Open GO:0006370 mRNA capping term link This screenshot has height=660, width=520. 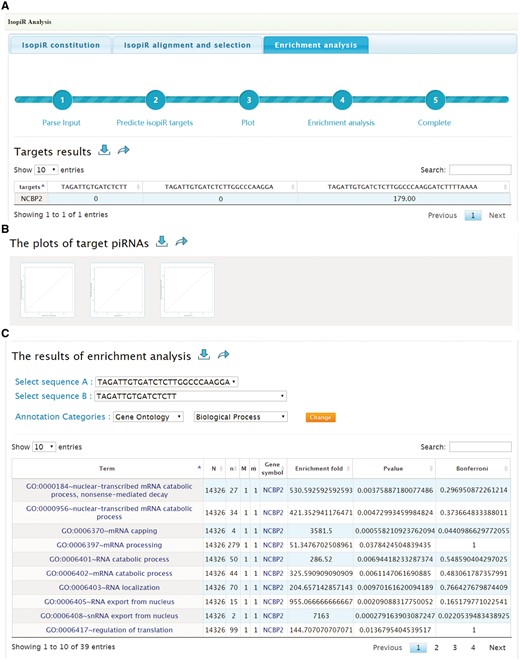pyautogui.click(x=109, y=531)
